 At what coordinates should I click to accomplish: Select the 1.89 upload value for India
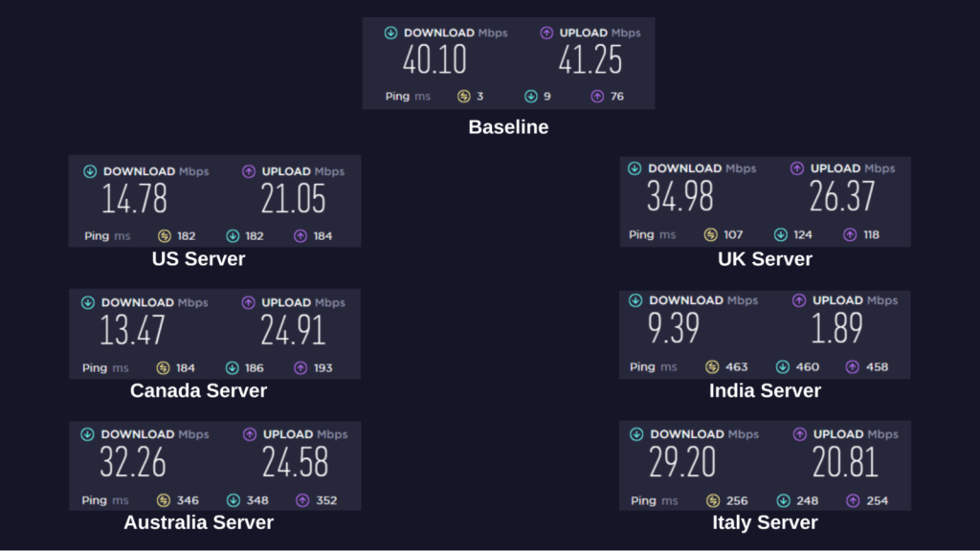coord(836,329)
